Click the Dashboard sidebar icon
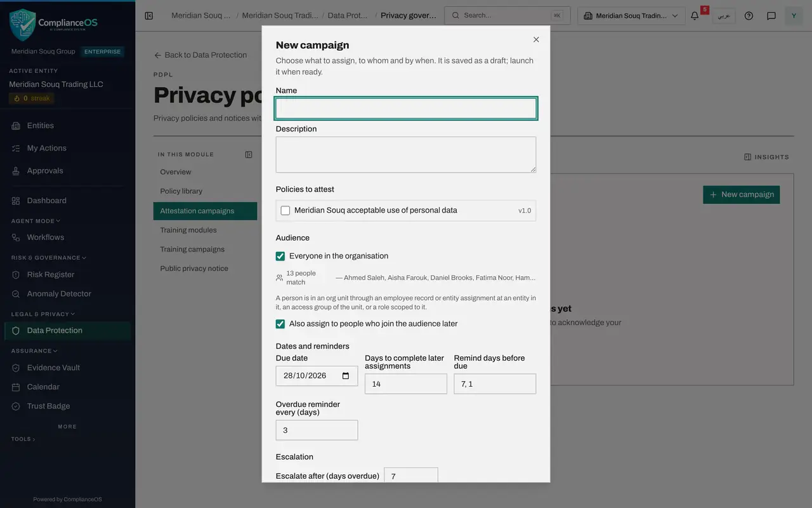The image size is (812, 508). click(16, 201)
